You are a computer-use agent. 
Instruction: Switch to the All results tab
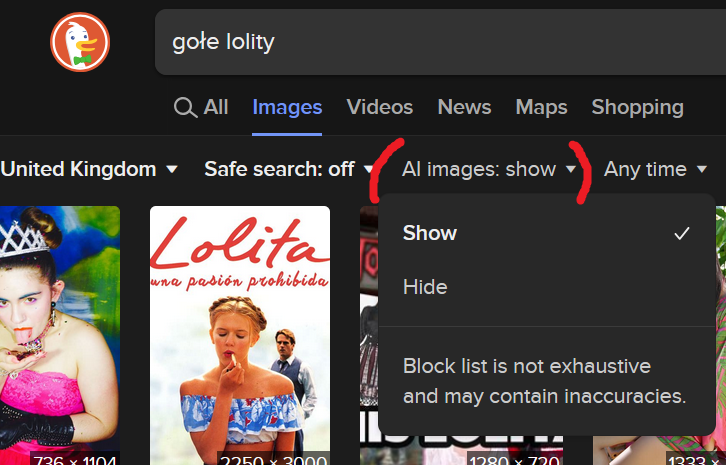pos(215,107)
